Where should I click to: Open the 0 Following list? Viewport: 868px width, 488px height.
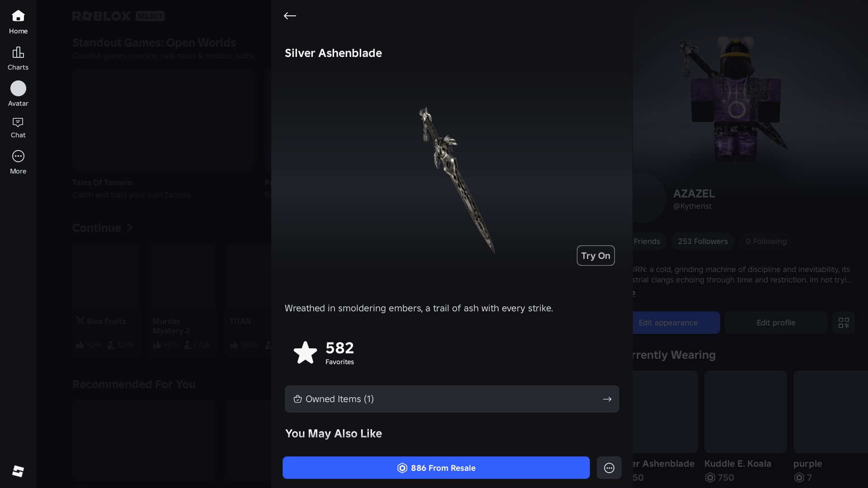pyautogui.click(x=766, y=241)
